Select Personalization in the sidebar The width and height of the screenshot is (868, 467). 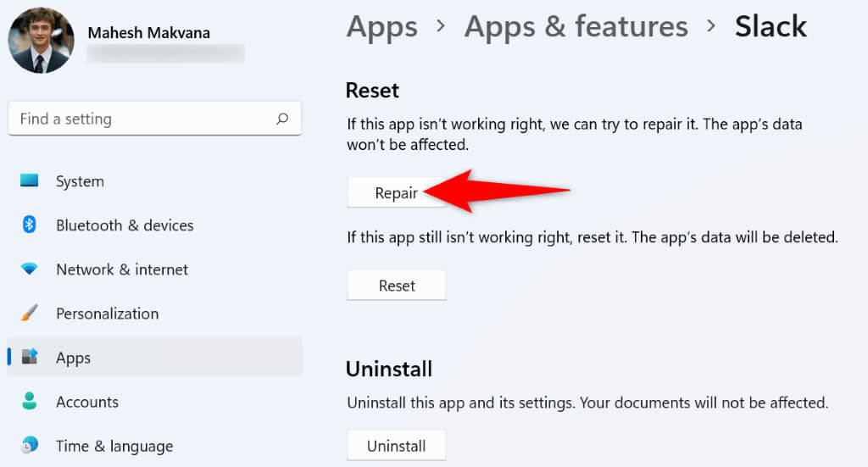click(x=107, y=314)
